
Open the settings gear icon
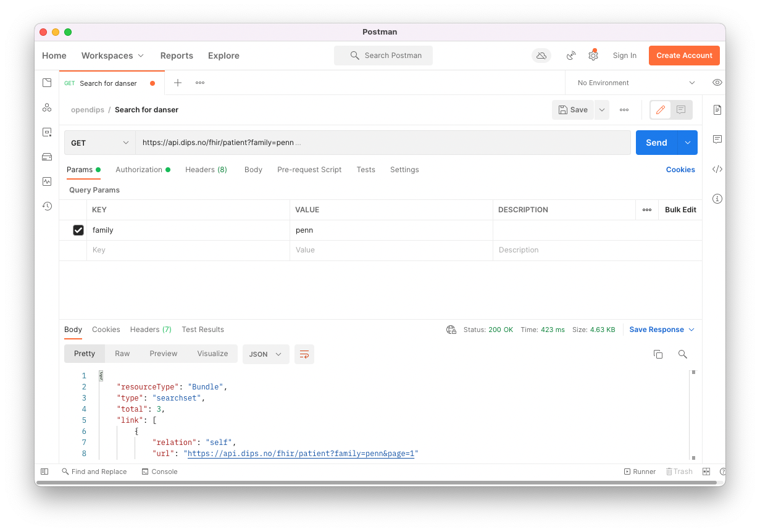(593, 56)
